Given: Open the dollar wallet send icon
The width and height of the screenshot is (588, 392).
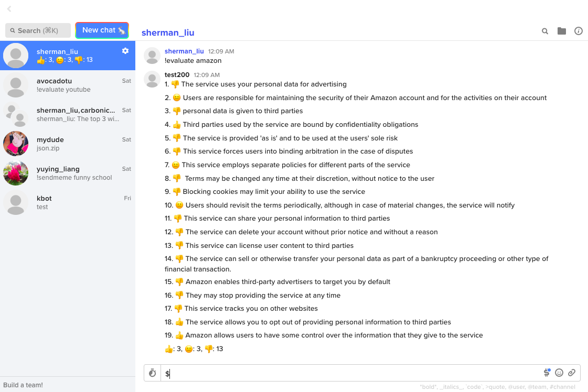Looking at the screenshot, I should click(547, 373).
